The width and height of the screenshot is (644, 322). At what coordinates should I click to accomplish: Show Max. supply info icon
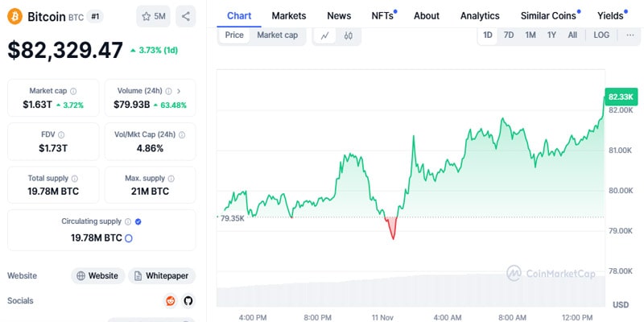tap(171, 179)
